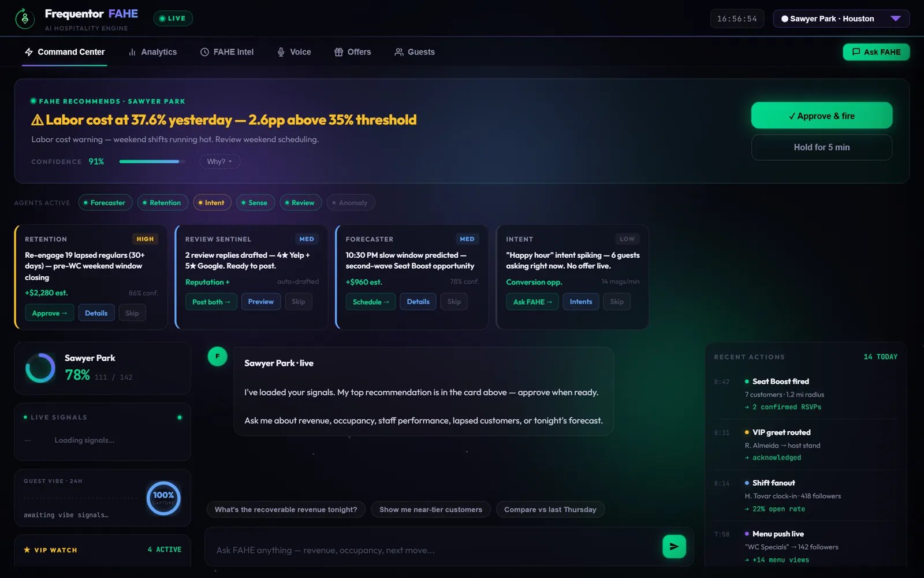Image resolution: width=924 pixels, height=578 pixels.
Task: Open the Sawyer Park · Houston location dropdown
Action: pos(841,18)
